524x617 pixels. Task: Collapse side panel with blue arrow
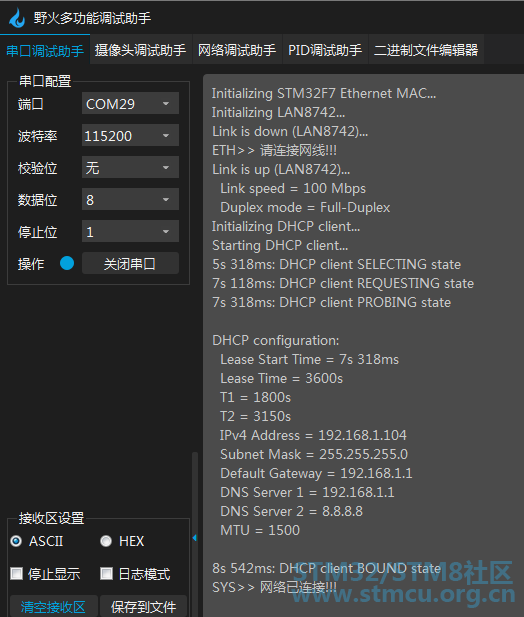pos(195,538)
